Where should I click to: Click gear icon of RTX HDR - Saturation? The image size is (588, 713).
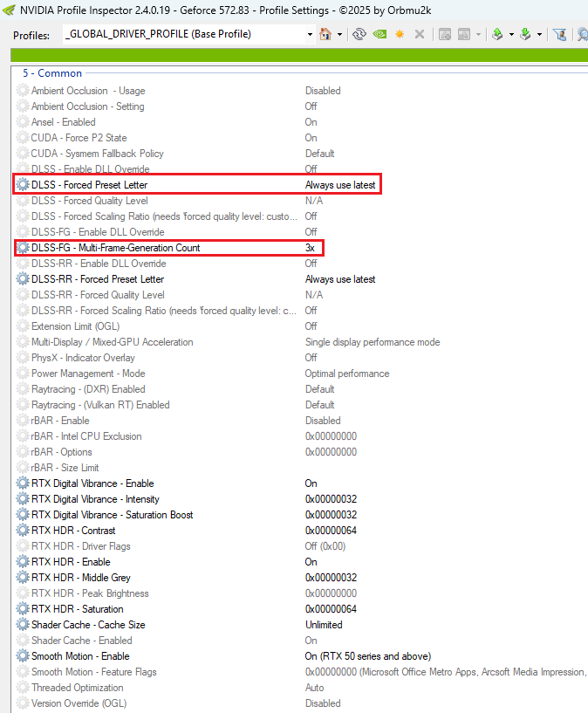[x=23, y=609]
